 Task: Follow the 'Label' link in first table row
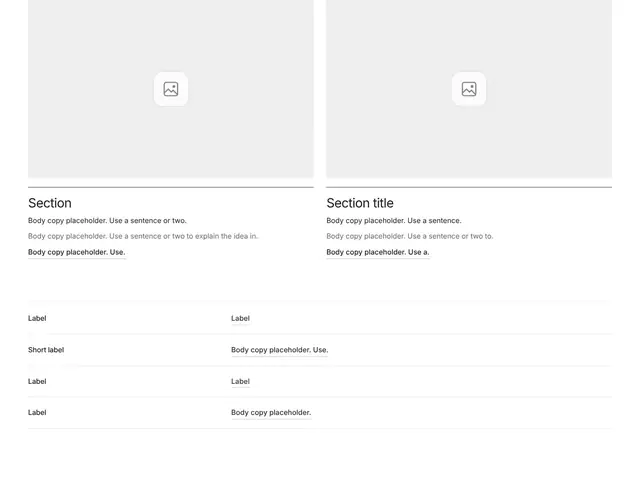tap(240, 318)
